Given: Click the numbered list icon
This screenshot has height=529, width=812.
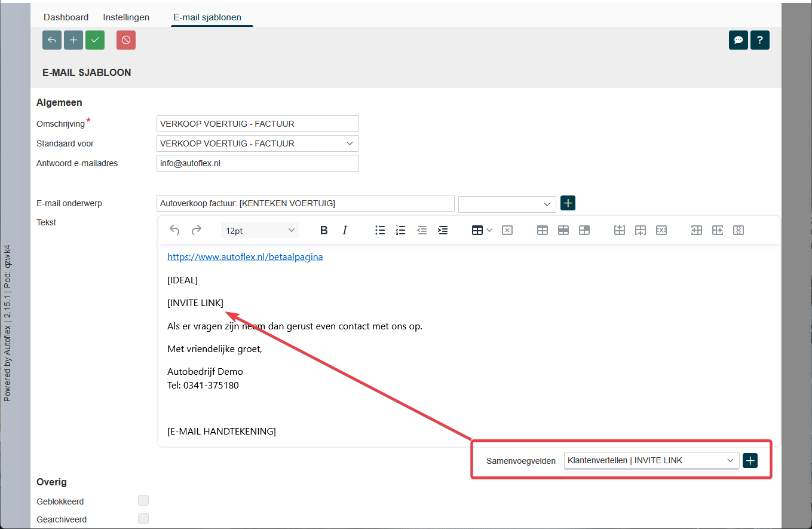Looking at the screenshot, I should pos(401,230).
